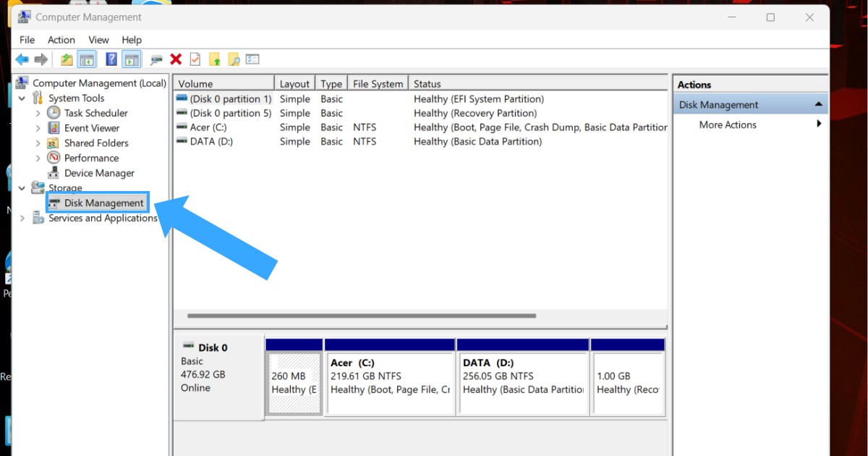This screenshot has width=868, height=456.
Task: Click the rightmost list-view toolbar icon
Action: (x=253, y=59)
